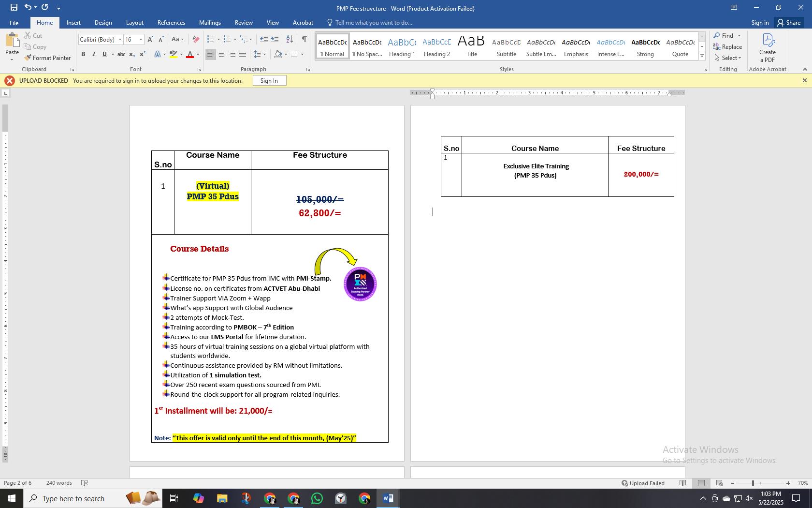Viewport: 812px width, 508px height.
Task: Click the Undo arrow icon
Action: (28, 7)
